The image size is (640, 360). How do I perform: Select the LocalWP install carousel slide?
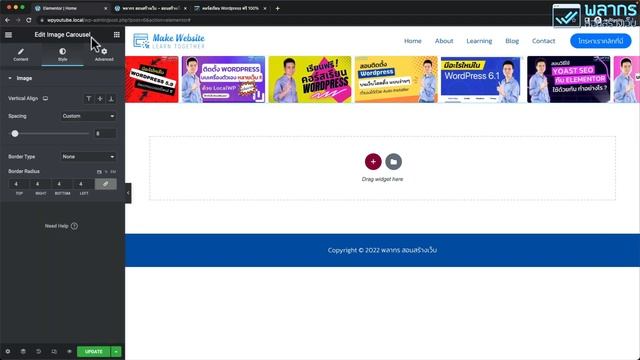[223, 79]
